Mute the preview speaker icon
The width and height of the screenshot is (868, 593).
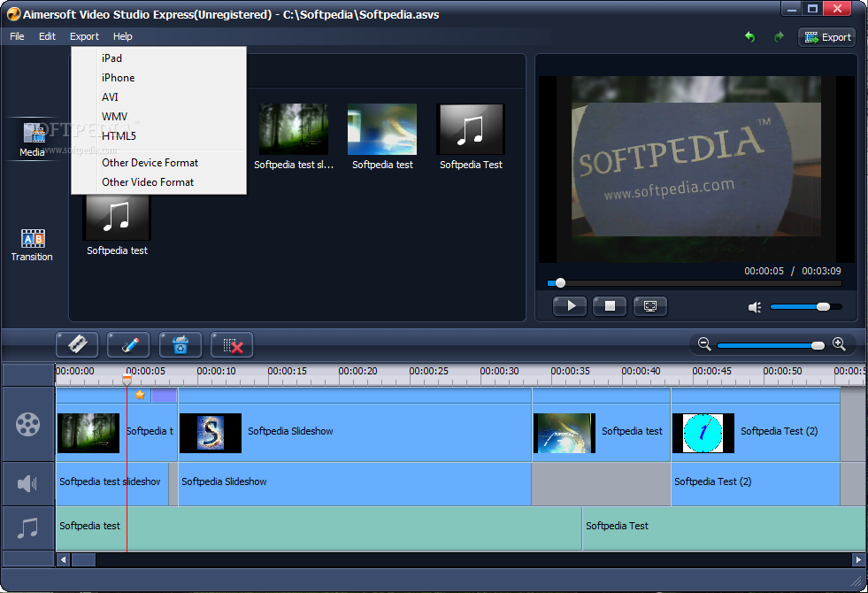pos(755,307)
